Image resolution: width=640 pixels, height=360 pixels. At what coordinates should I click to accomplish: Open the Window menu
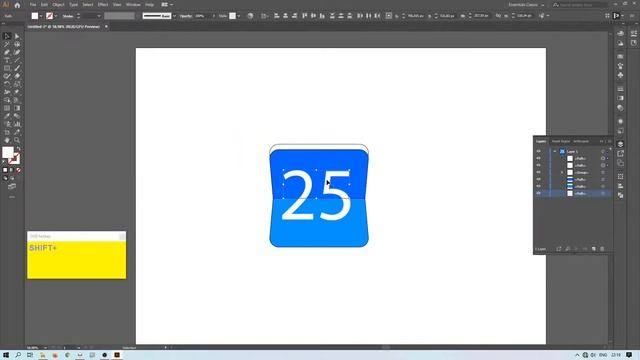click(x=133, y=5)
